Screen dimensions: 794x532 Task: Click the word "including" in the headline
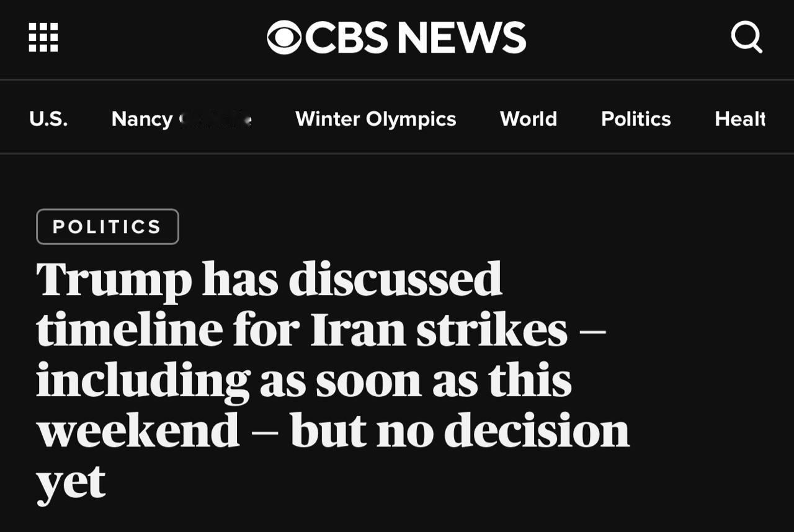(143, 381)
